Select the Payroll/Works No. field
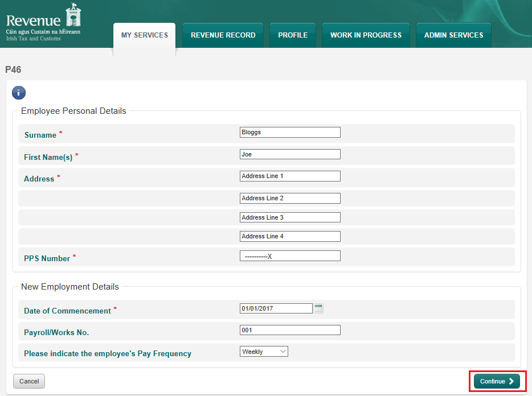532x396 pixels. (290, 330)
